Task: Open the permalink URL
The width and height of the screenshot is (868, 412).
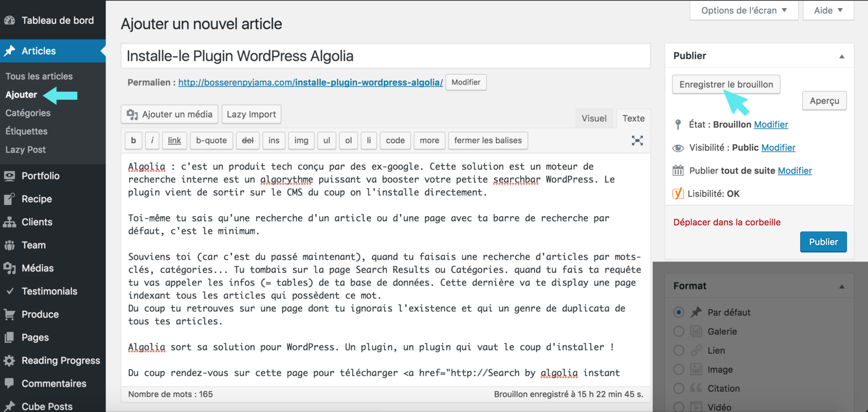Action: (x=310, y=83)
